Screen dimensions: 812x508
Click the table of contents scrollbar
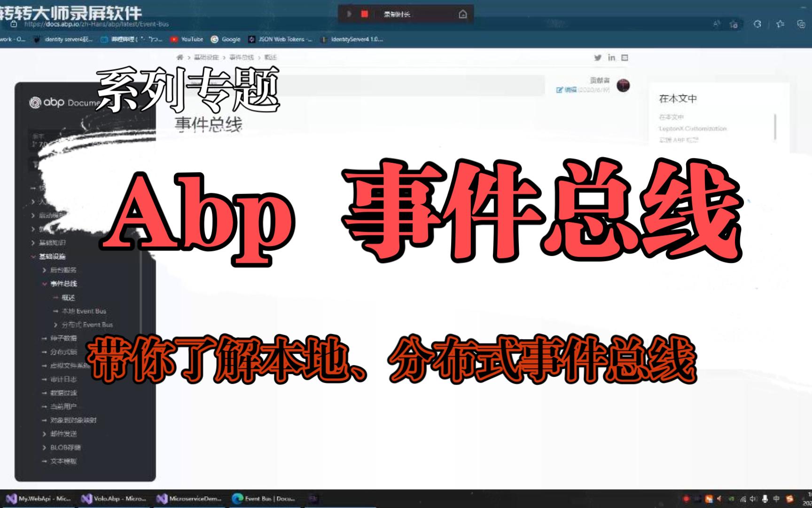coord(775,127)
